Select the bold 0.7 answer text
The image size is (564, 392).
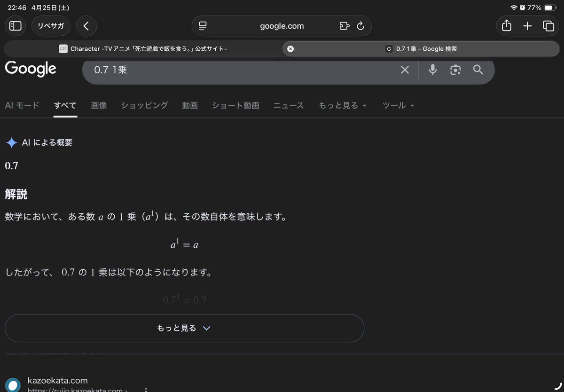(11, 165)
